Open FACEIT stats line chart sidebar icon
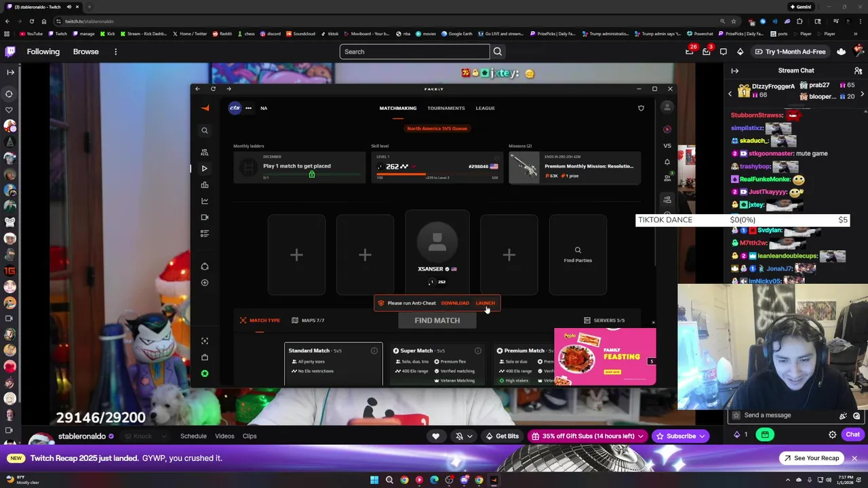The width and height of the screenshot is (868, 488). click(x=205, y=201)
